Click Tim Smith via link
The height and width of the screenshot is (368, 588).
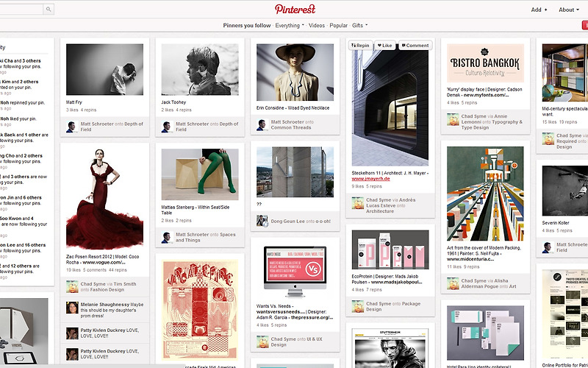(x=125, y=284)
